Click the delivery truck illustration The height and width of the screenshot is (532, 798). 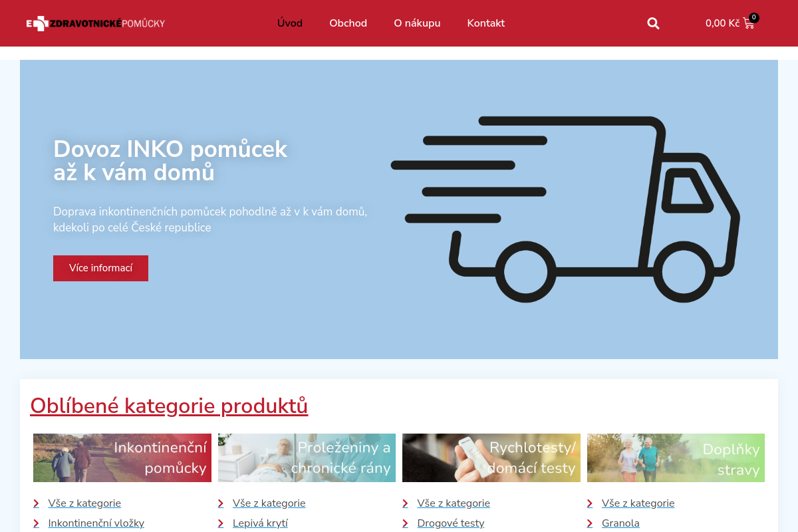[565, 208]
